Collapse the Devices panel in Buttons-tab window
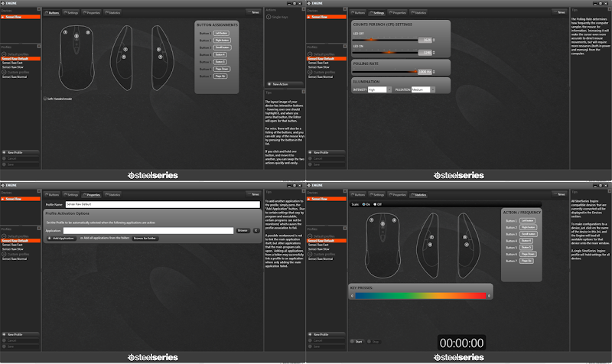This screenshot has width=612, height=364. [39, 9]
